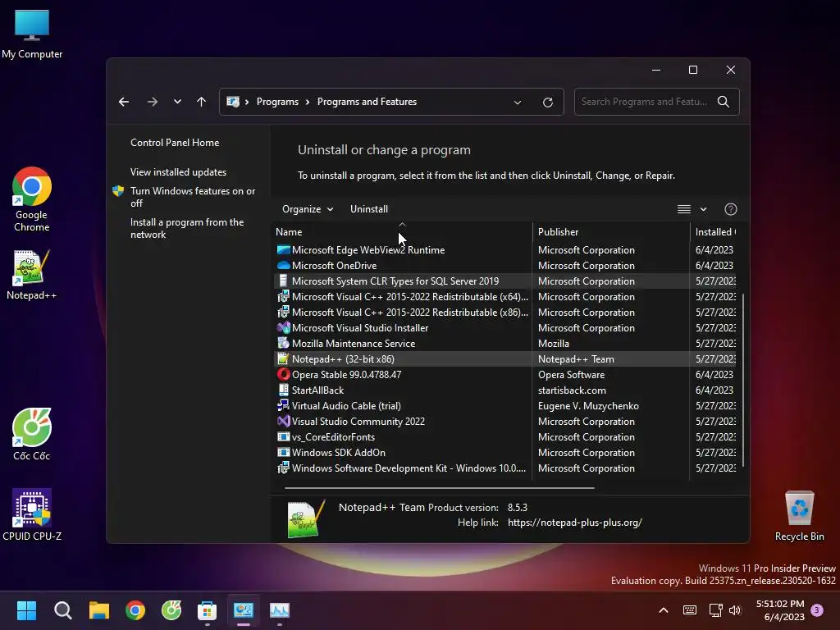Refresh Programs and Features list
Viewport: 840px width, 630px height.
(547, 103)
